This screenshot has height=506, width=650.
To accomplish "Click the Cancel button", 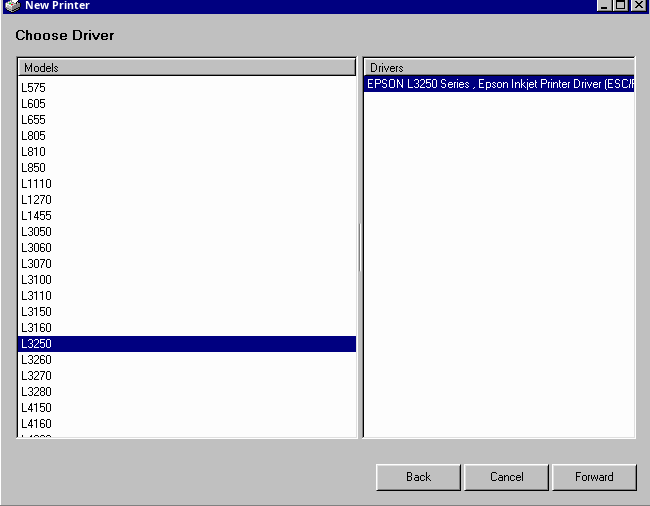I will [506, 477].
